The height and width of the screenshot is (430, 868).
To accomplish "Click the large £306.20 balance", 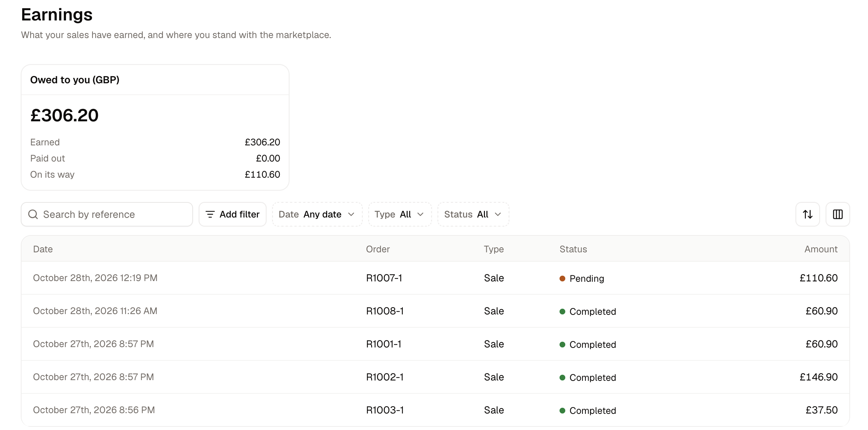I will (x=64, y=115).
